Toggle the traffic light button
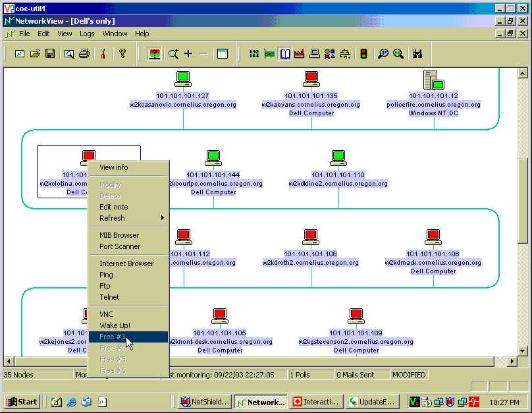The height and width of the screenshot is (413, 532). pyautogui.click(x=363, y=53)
